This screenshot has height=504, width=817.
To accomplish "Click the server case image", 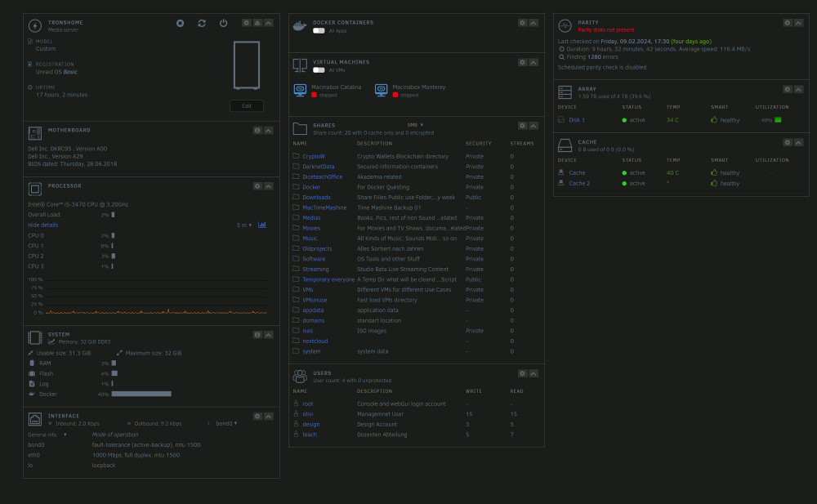I will click(x=247, y=65).
